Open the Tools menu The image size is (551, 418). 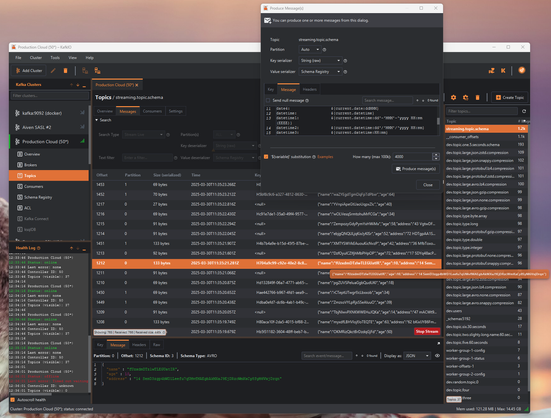(x=55, y=58)
